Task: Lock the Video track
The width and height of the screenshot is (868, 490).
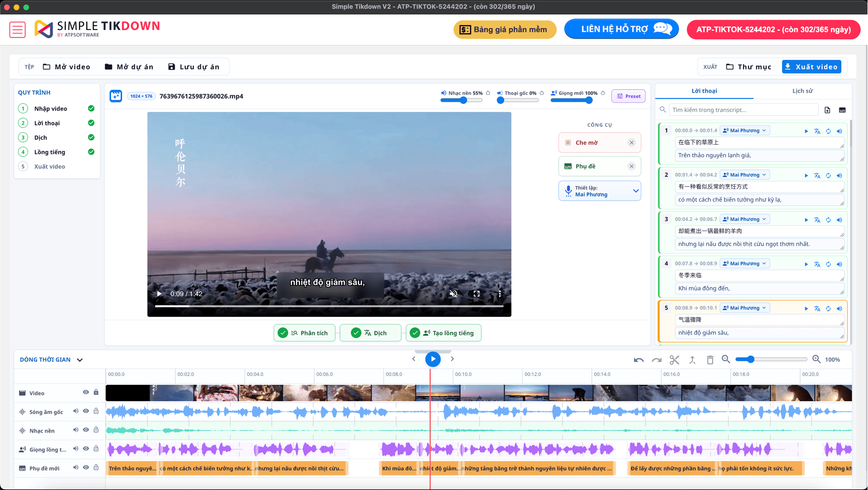Action: click(x=96, y=393)
